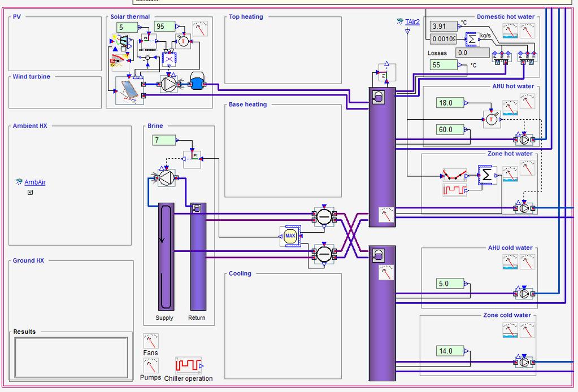The height and width of the screenshot is (392, 578).
Task: Open the water meter in Domestic hot water
Action: (x=510, y=31)
